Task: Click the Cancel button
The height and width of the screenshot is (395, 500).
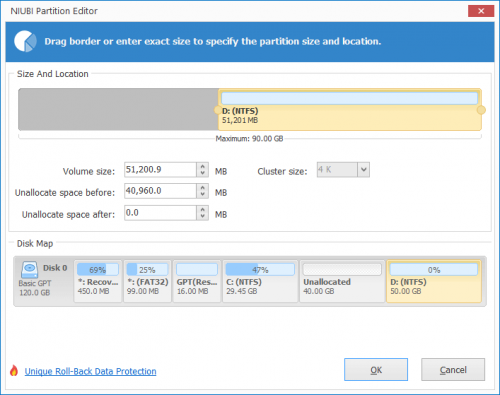Action: [x=453, y=370]
